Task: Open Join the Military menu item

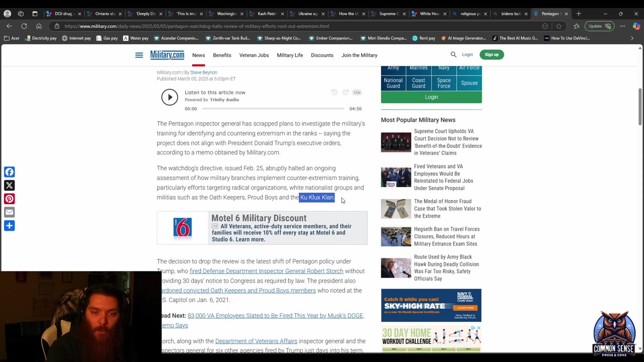Action: [359, 55]
